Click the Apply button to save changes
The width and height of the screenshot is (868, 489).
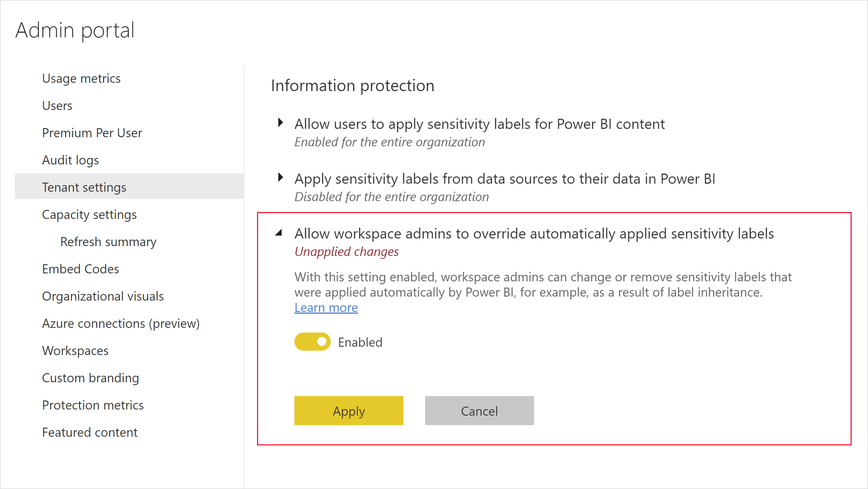tap(349, 410)
